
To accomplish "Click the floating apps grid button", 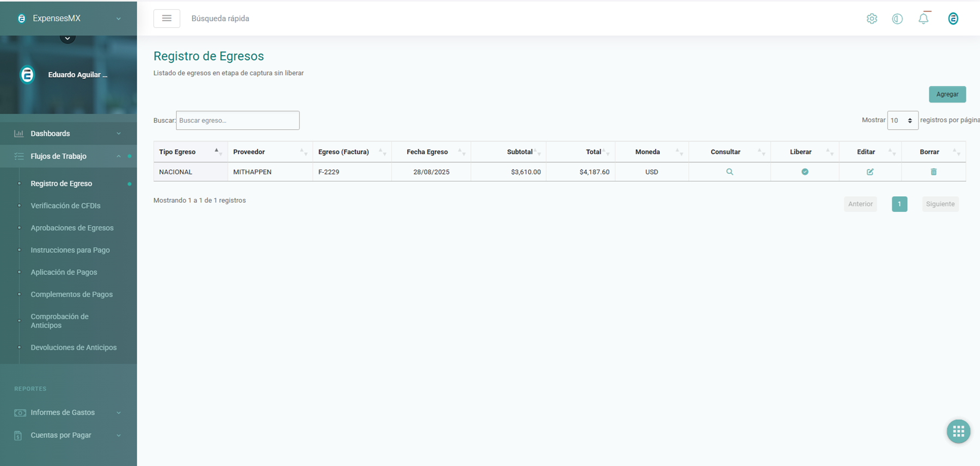I will coord(958,432).
